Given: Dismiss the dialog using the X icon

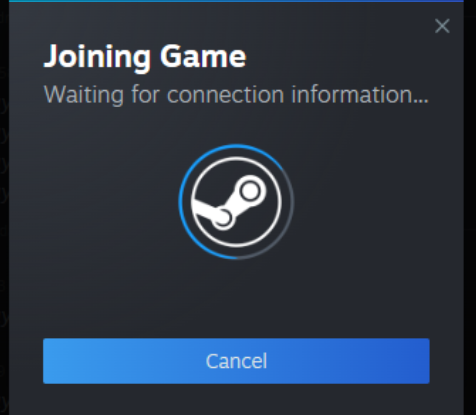Looking at the screenshot, I should pos(442,26).
